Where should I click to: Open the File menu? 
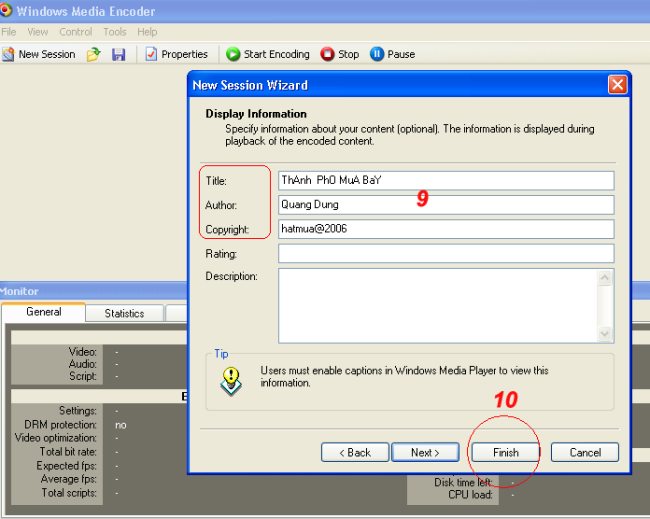pyautogui.click(x=9, y=32)
